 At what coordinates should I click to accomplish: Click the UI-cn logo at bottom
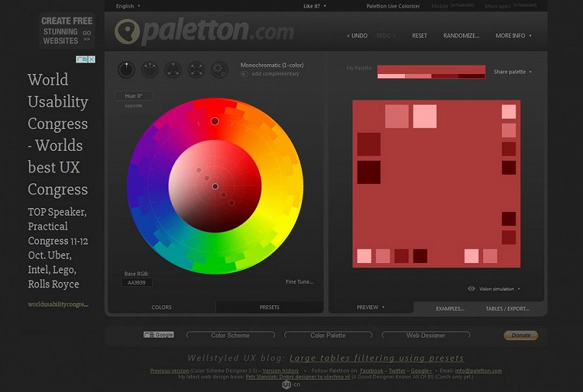click(x=291, y=385)
